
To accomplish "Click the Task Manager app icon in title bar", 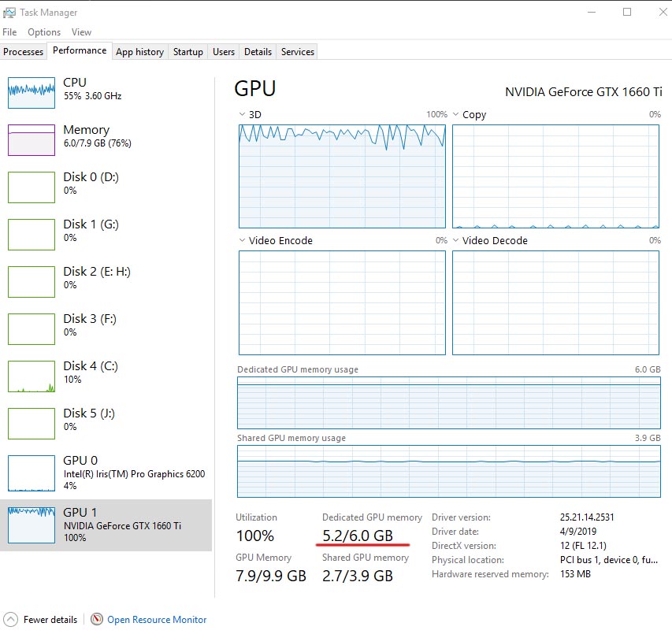I will pos(9,13).
